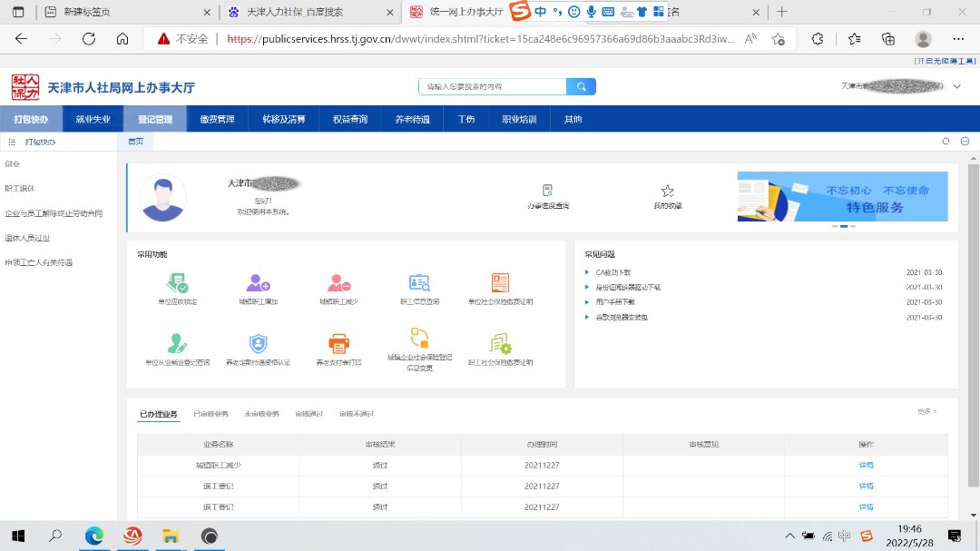Click the 我的收藏 star icon
Image resolution: width=980 pixels, height=551 pixels.
tap(668, 191)
